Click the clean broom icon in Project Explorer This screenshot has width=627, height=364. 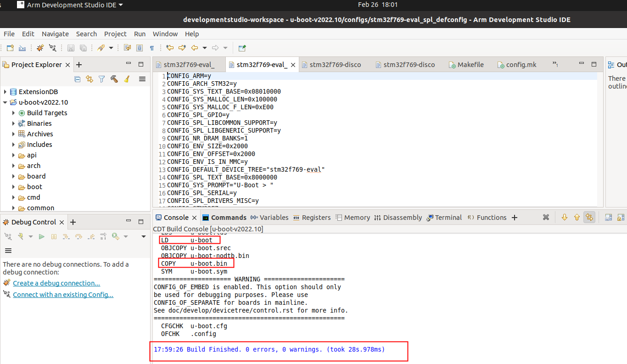127,79
